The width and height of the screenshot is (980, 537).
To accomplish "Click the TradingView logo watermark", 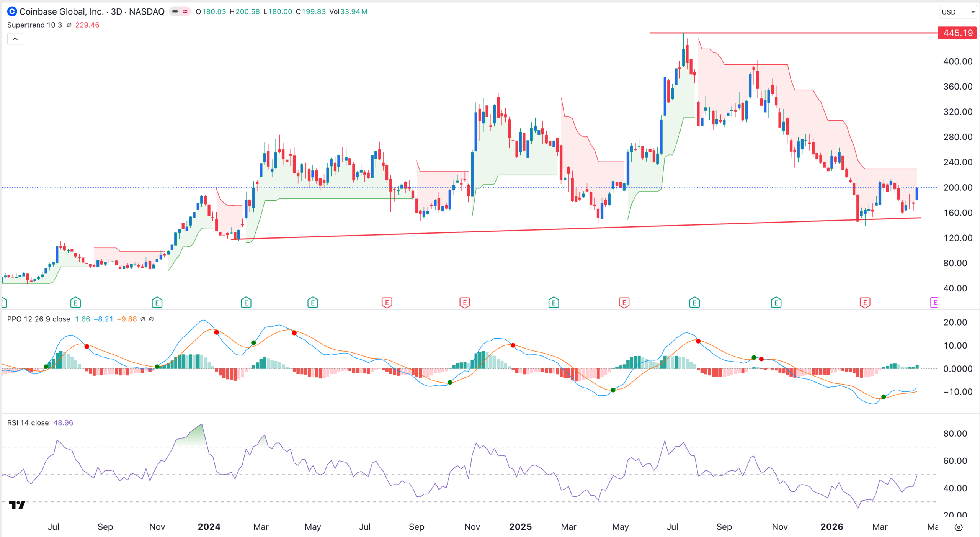I will click(x=18, y=506).
